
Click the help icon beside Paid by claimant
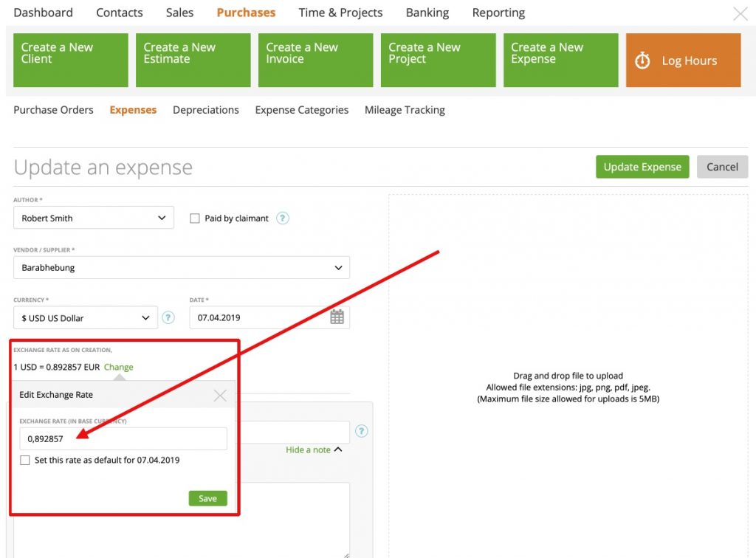282,218
